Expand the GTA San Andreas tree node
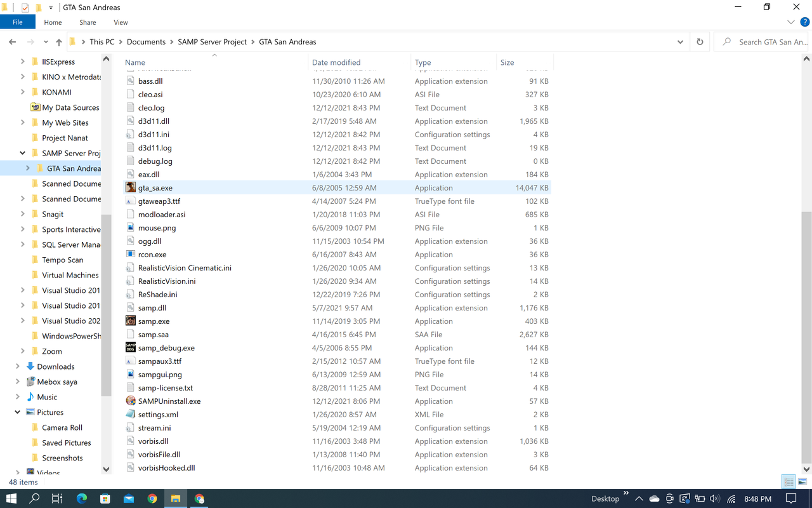Image resolution: width=812 pixels, height=508 pixels. (28, 168)
